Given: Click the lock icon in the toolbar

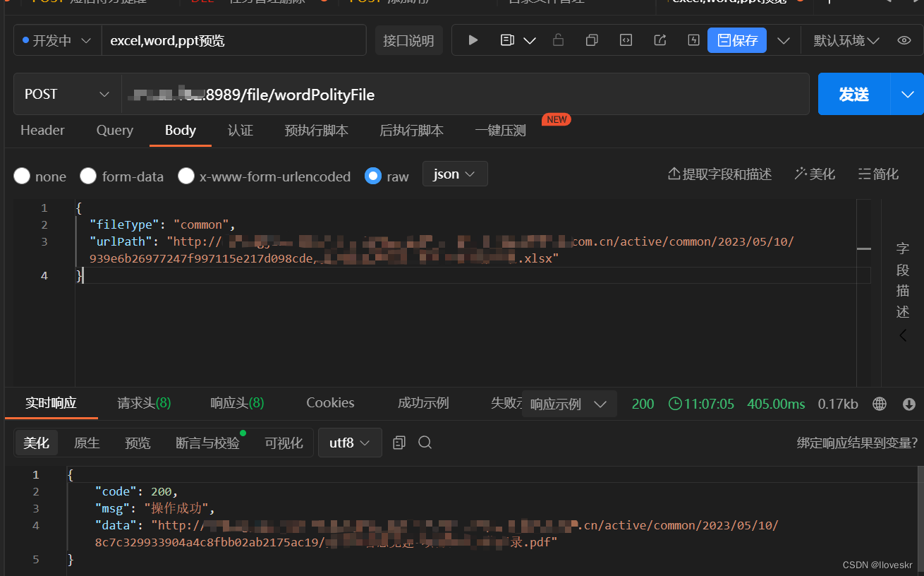Looking at the screenshot, I should [x=558, y=40].
